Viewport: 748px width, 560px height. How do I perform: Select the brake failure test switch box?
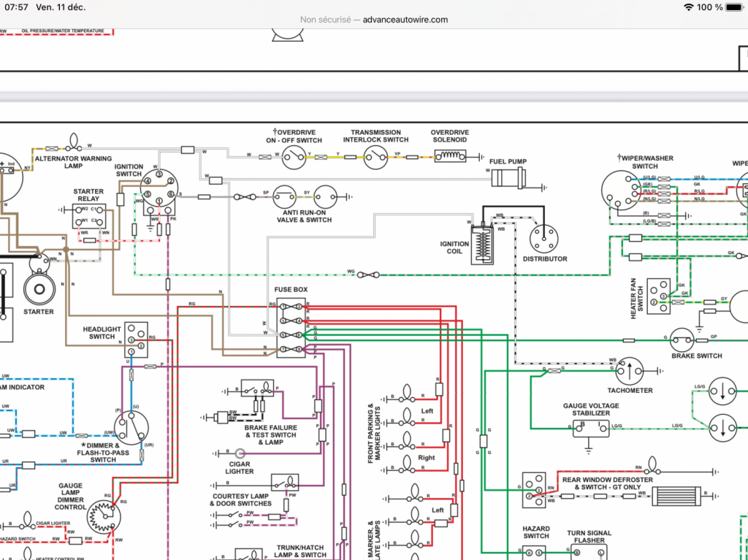[x=257, y=388]
